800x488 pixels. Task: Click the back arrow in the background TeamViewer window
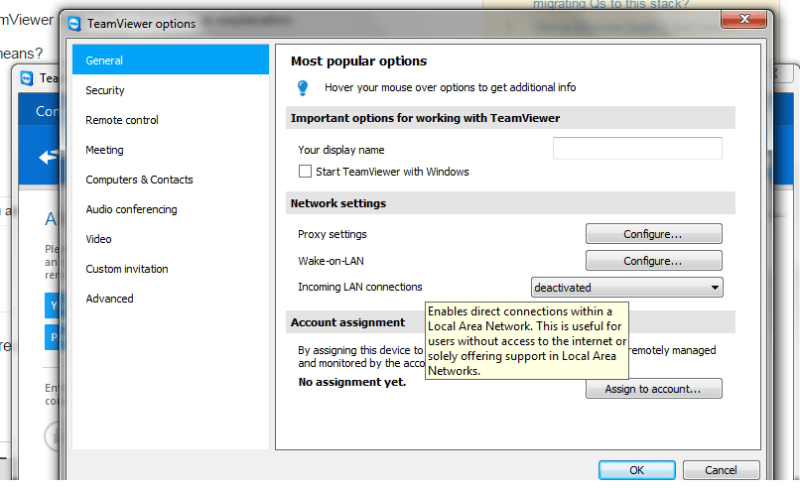pos(48,157)
